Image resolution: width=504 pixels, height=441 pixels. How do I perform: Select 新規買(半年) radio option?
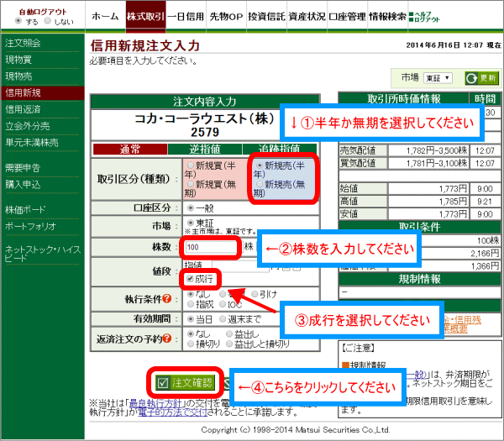tap(191, 165)
